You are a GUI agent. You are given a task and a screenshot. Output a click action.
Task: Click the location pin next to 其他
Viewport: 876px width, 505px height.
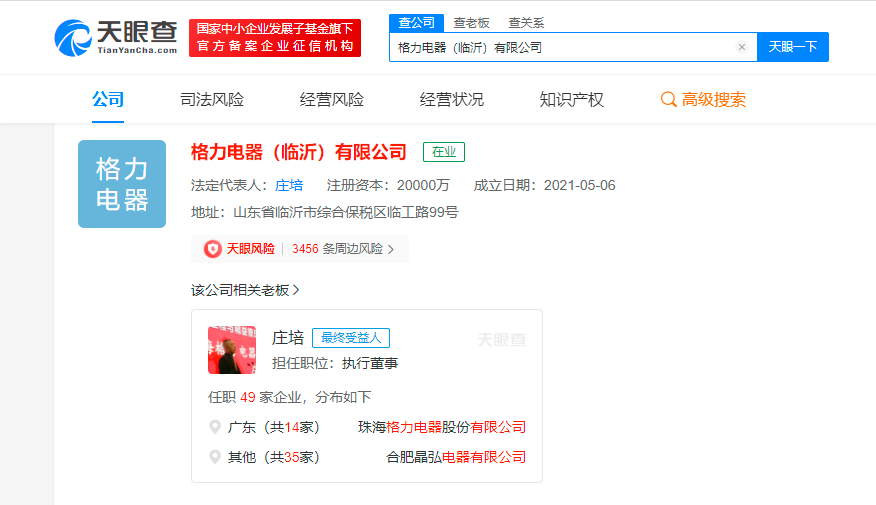[x=215, y=457]
